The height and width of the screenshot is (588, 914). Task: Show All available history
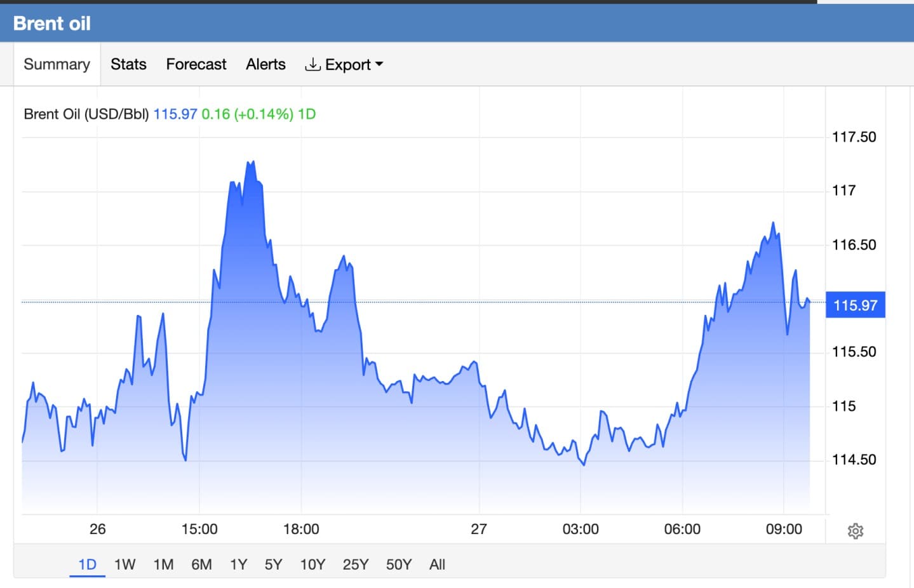pos(437,564)
